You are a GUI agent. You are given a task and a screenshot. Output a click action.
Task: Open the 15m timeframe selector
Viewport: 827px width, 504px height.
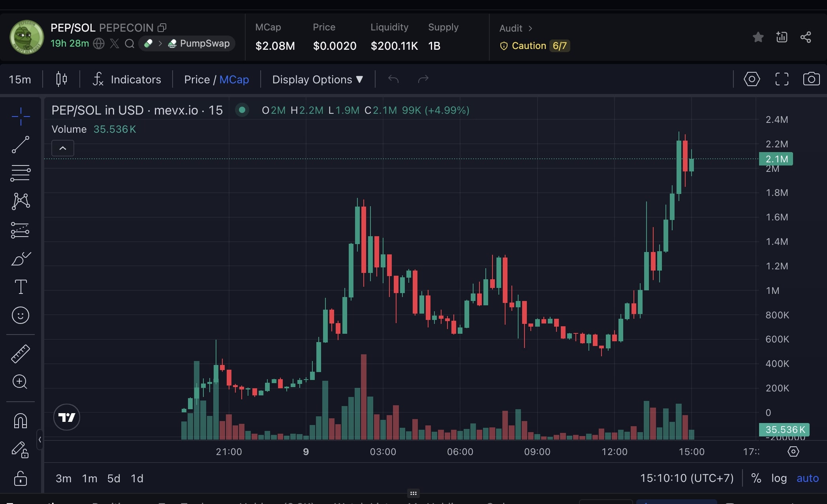[20, 79]
